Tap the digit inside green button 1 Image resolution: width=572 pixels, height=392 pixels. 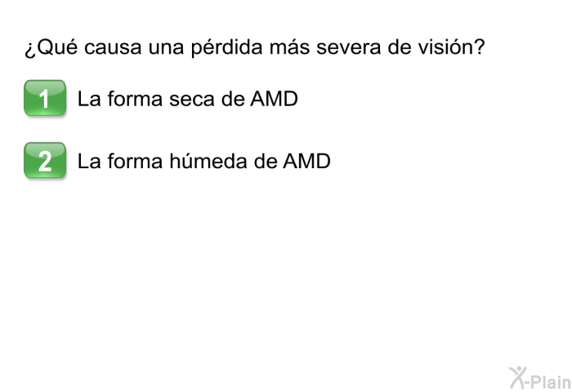point(44,99)
